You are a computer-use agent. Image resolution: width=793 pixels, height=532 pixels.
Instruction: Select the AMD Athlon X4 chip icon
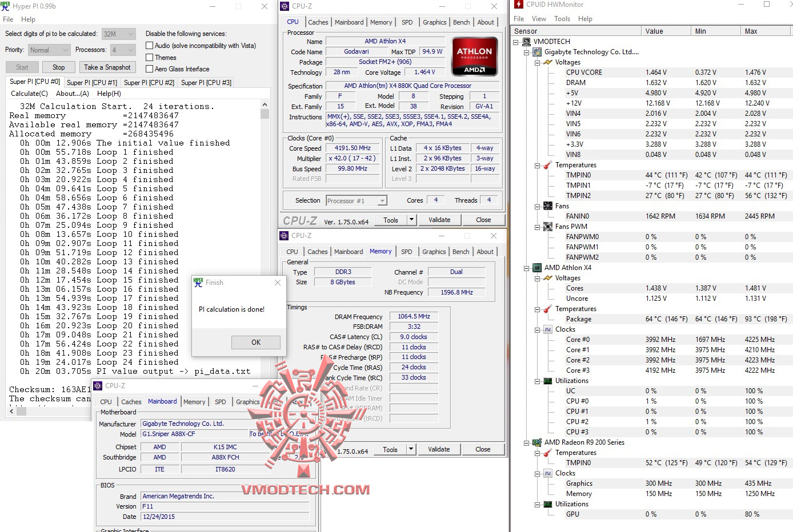click(x=537, y=268)
